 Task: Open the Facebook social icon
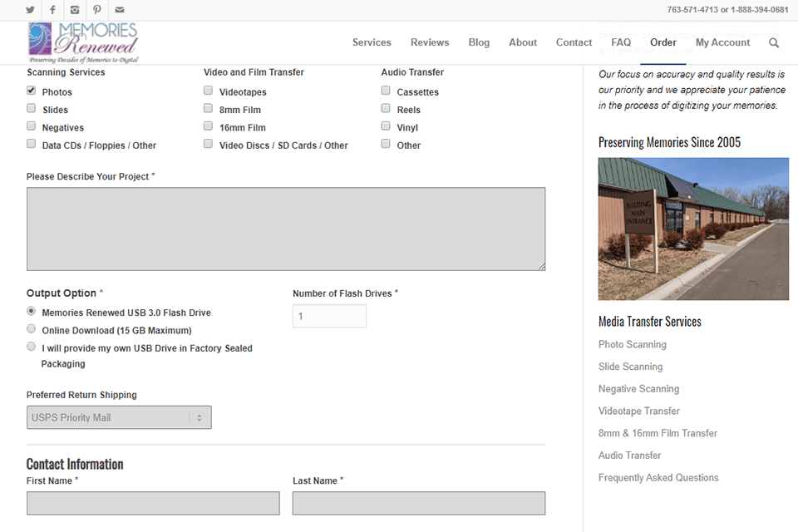click(52, 10)
